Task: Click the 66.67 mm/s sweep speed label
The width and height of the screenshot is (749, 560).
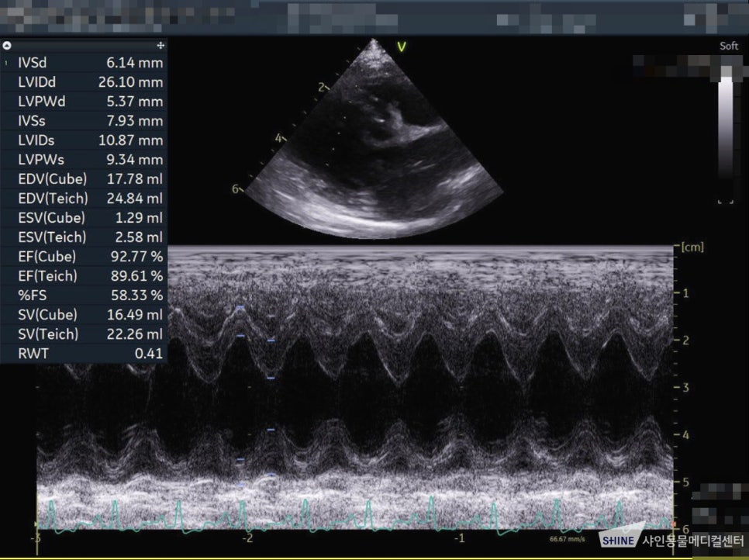Action: click(567, 539)
